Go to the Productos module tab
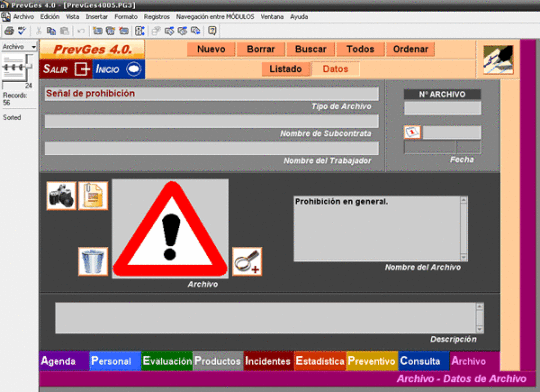The width and height of the screenshot is (540, 392). (x=218, y=361)
